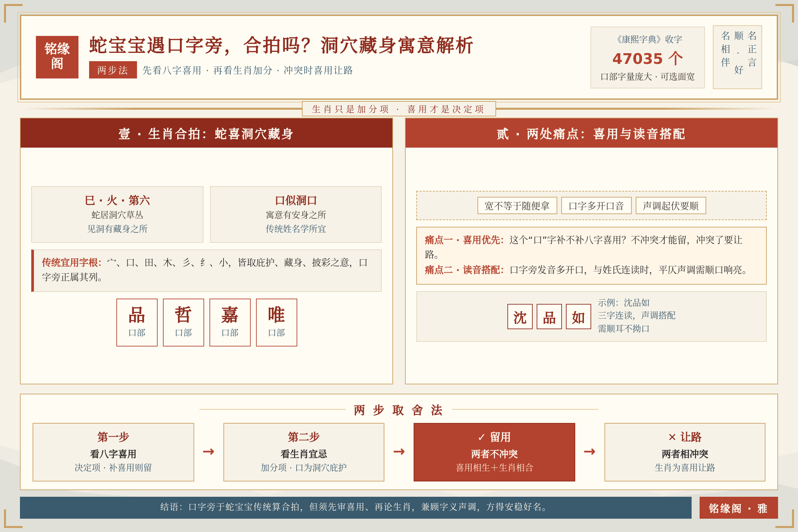Click the 生肖只是加分项 banner strip

coord(399,109)
